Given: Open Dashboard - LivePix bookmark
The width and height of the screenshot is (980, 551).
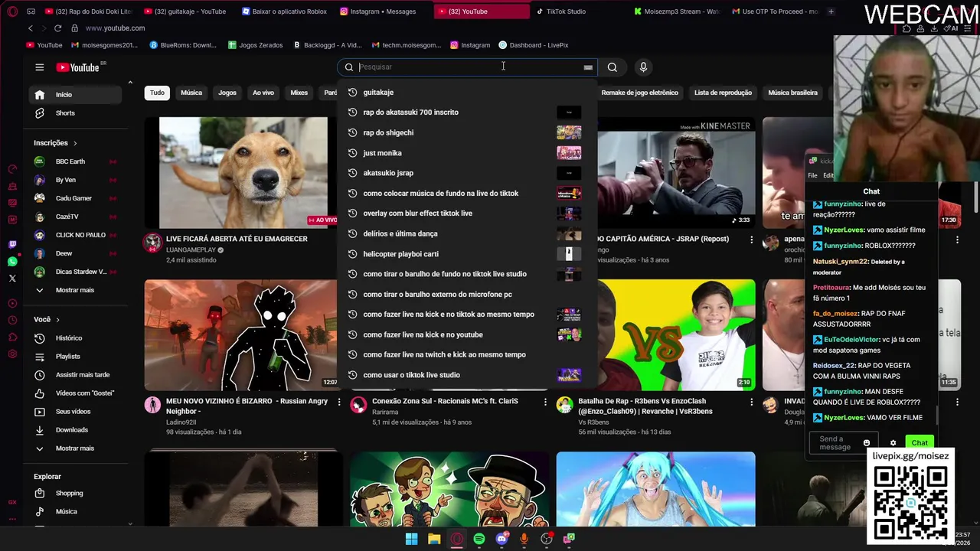Looking at the screenshot, I should [534, 45].
